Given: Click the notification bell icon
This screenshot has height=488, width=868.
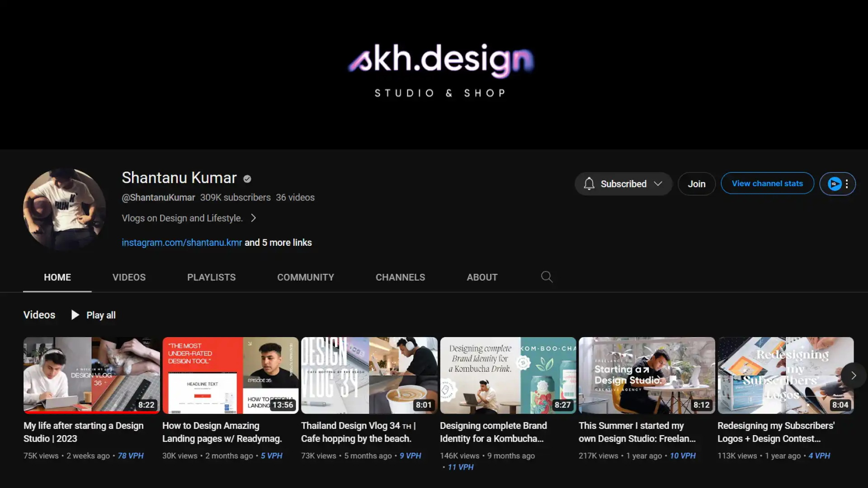Looking at the screenshot, I should [589, 184].
